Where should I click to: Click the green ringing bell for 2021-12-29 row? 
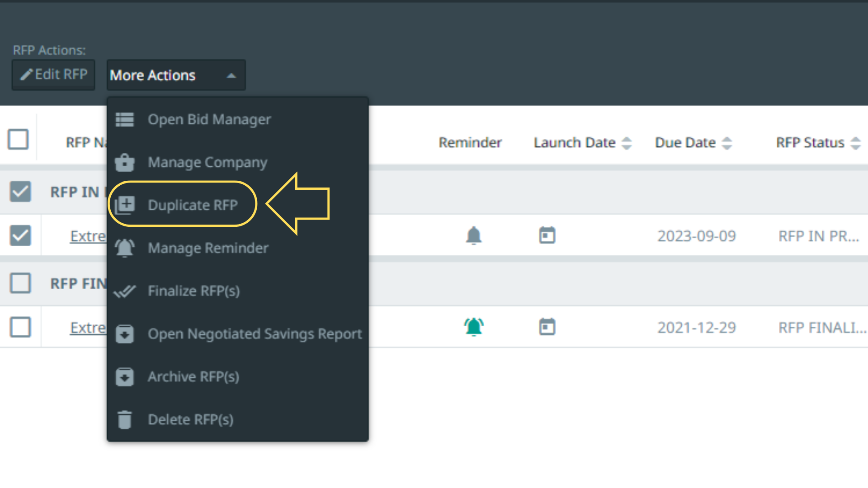point(473,327)
